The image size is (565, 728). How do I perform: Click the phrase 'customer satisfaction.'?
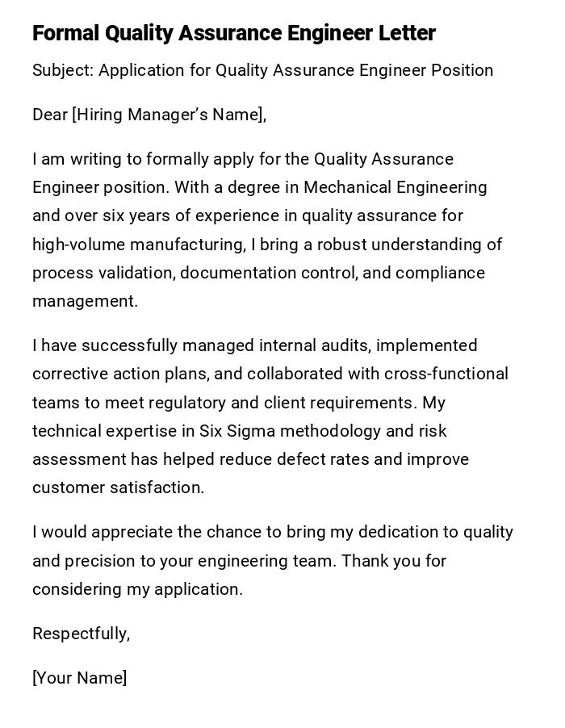coord(118,487)
